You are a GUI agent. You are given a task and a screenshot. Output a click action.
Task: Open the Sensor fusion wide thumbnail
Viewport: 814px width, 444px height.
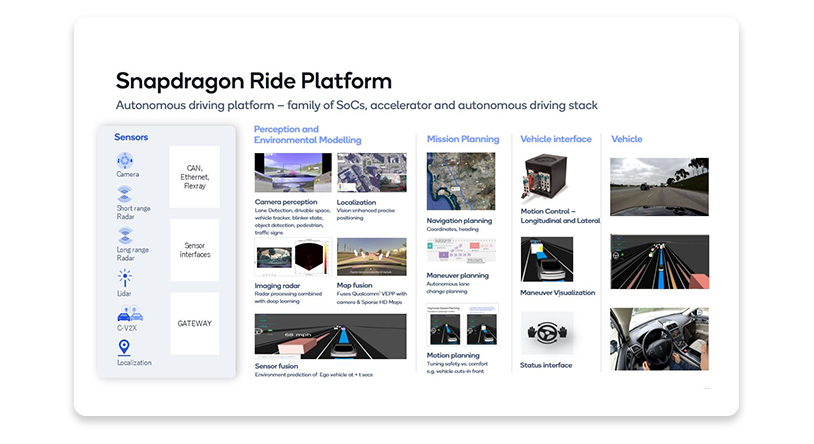pos(331,337)
